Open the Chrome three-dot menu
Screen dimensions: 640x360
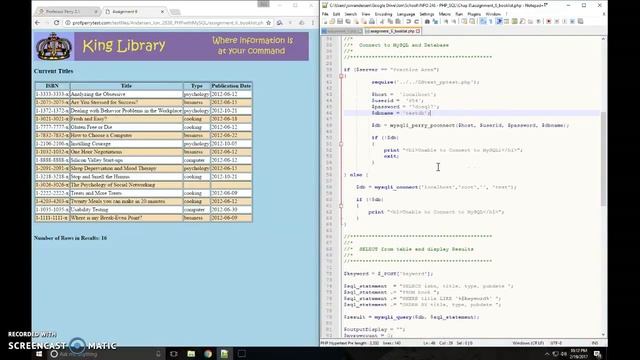313,23
